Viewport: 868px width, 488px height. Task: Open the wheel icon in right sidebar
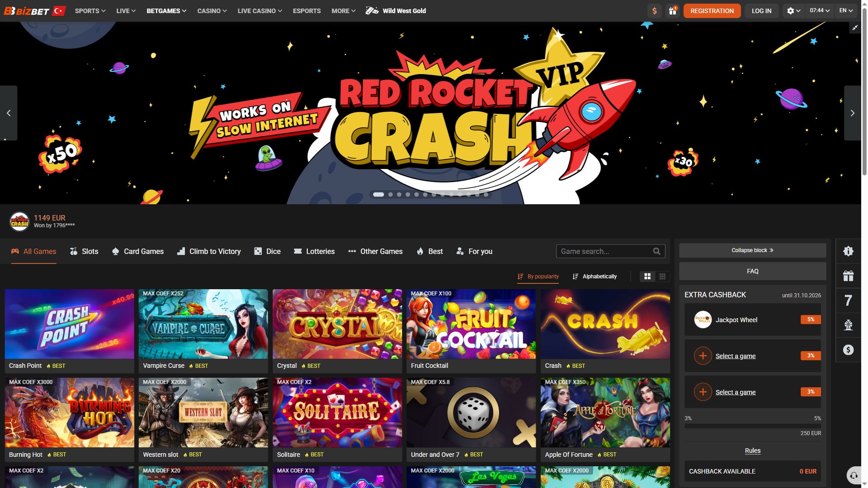848,325
